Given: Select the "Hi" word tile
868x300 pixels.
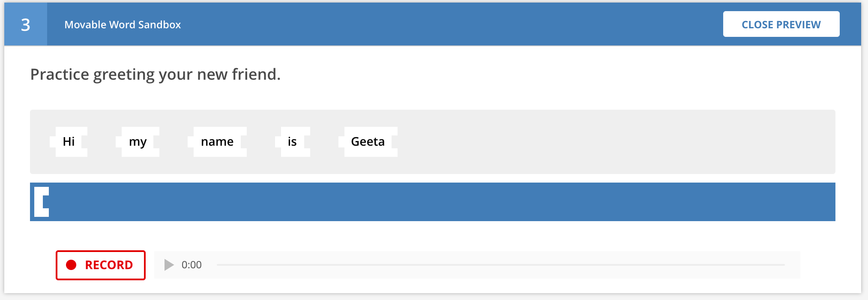Looking at the screenshot, I should [x=69, y=142].
